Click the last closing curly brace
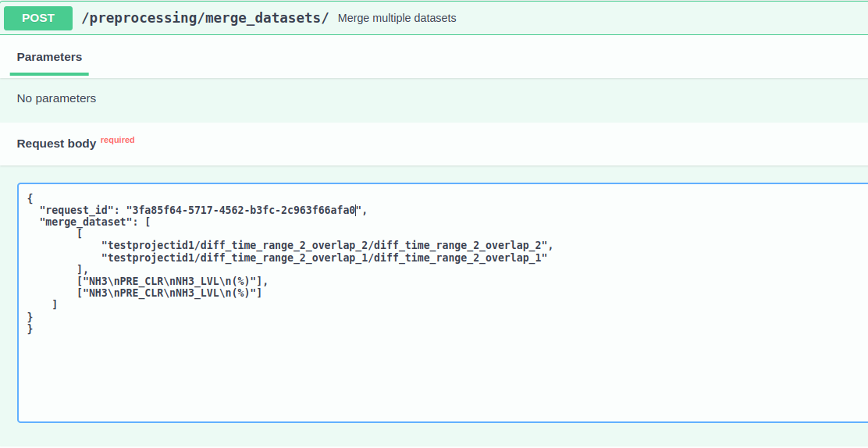The width and height of the screenshot is (868, 448). 30,329
